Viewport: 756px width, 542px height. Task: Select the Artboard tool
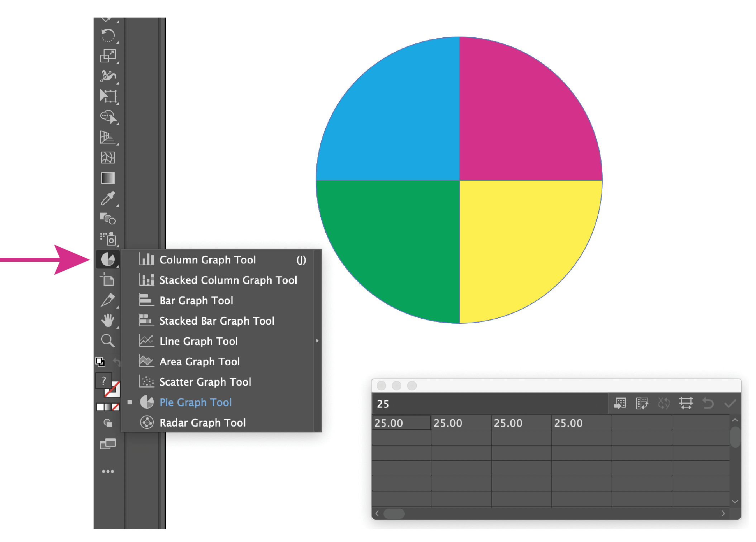(107, 279)
